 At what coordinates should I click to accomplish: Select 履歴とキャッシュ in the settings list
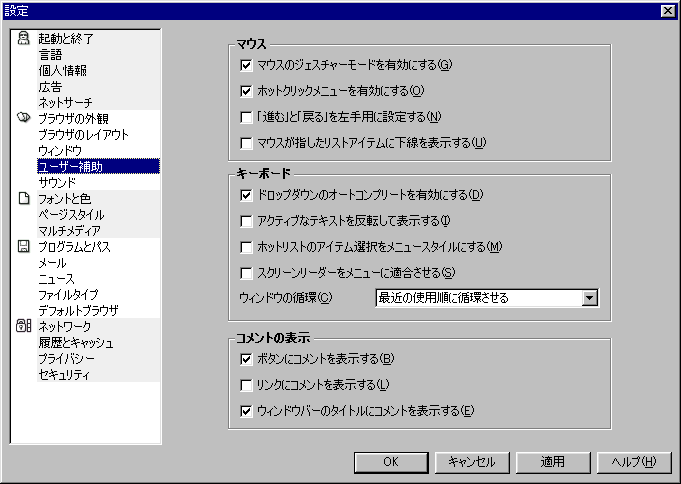coord(98,342)
